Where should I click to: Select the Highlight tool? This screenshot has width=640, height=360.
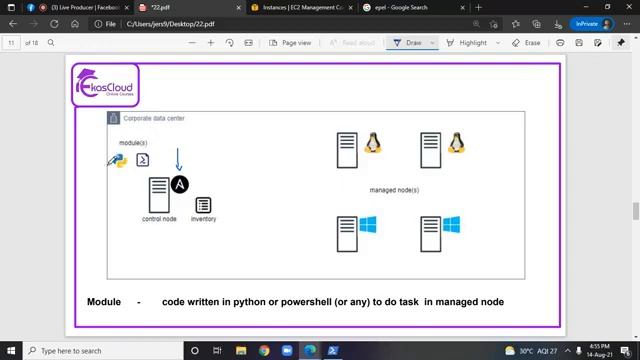click(x=467, y=42)
